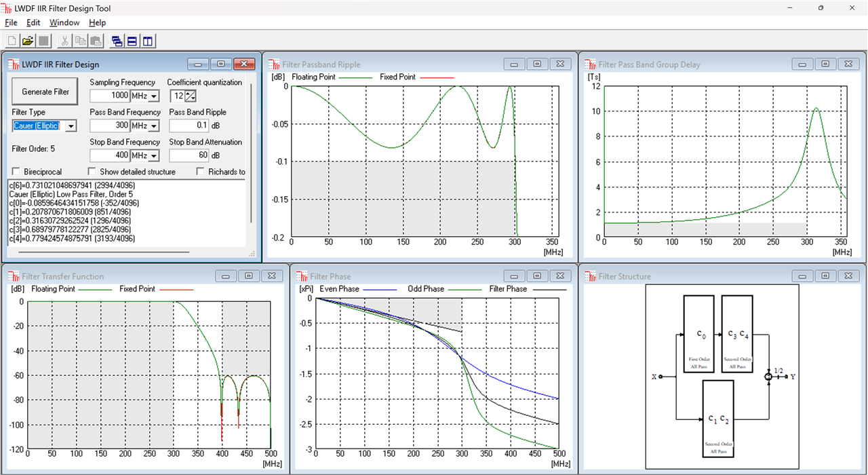Click the Open file folder icon
The image size is (868, 475).
pyautogui.click(x=28, y=41)
